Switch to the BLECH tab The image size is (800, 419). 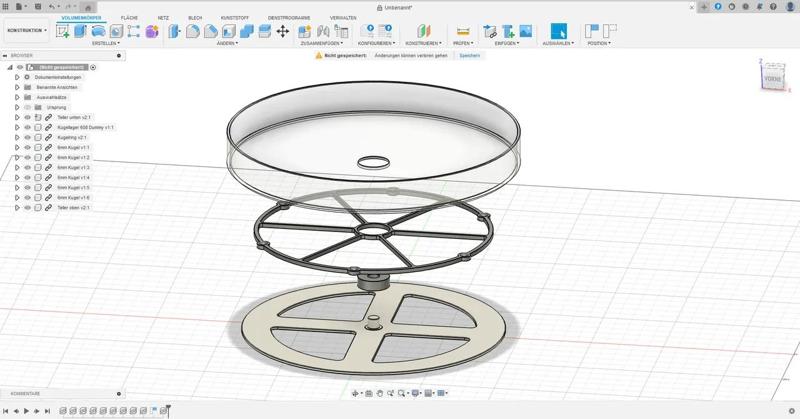coord(195,18)
